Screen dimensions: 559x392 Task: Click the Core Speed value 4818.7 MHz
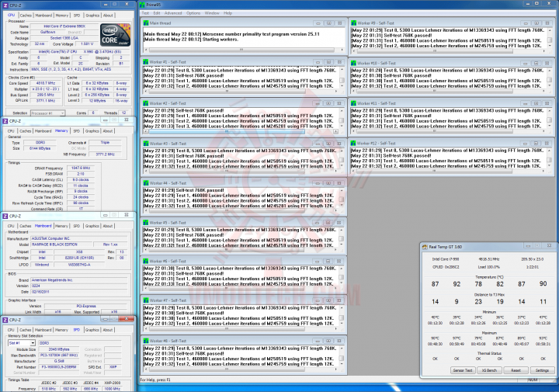(46, 83)
